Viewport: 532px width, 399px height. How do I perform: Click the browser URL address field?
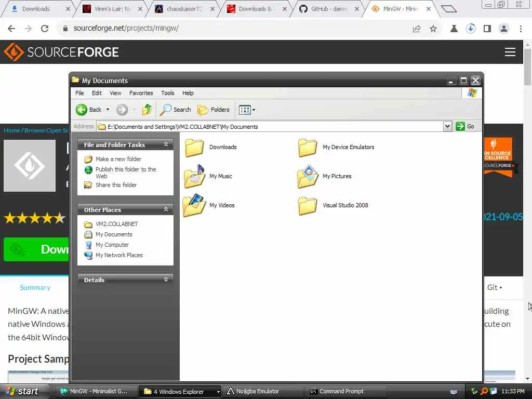click(x=237, y=29)
